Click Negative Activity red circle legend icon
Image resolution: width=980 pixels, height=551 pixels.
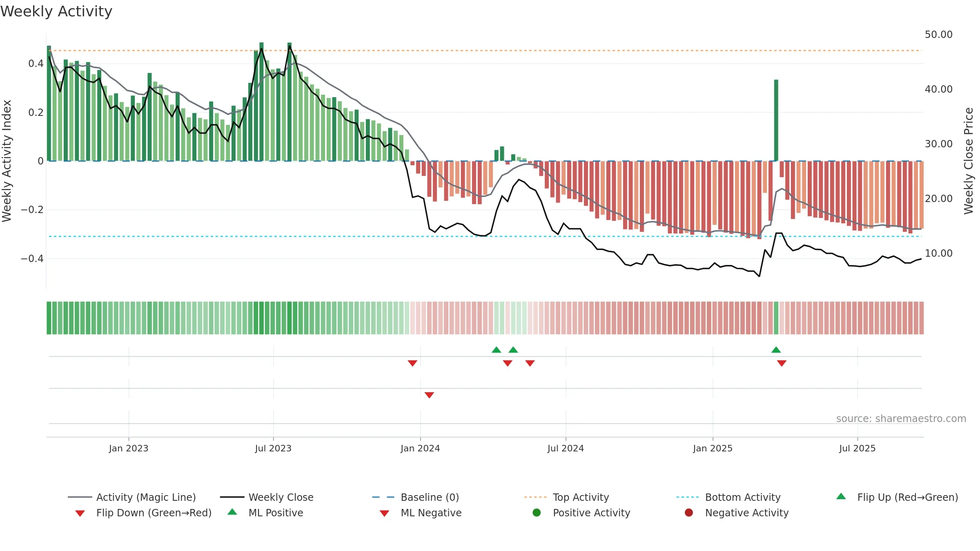click(689, 513)
